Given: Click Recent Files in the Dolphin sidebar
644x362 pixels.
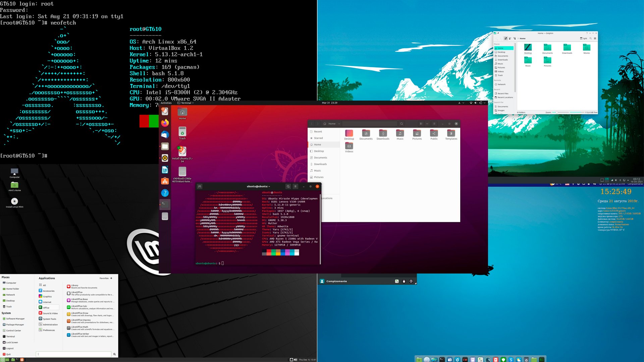Looking at the screenshot, I should pyautogui.click(x=502, y=94).
